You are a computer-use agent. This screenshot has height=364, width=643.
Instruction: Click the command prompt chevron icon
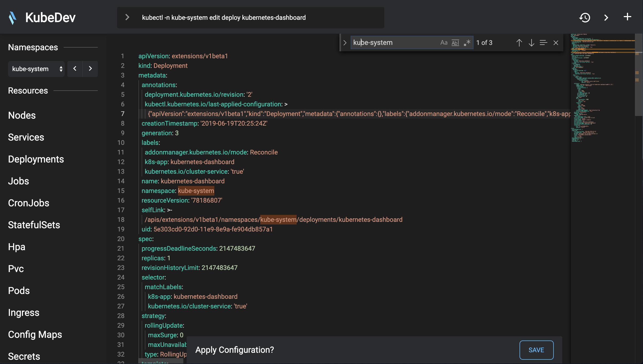(127, 17)
